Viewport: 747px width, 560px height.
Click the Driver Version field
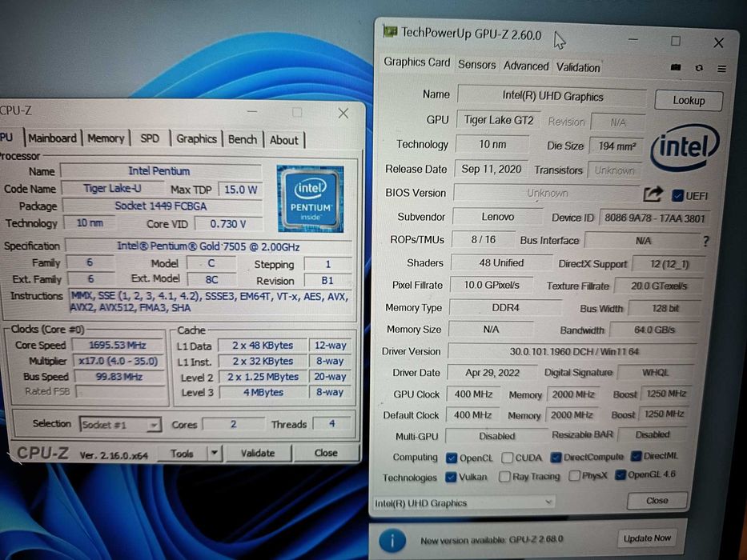(x=573, y=351)
